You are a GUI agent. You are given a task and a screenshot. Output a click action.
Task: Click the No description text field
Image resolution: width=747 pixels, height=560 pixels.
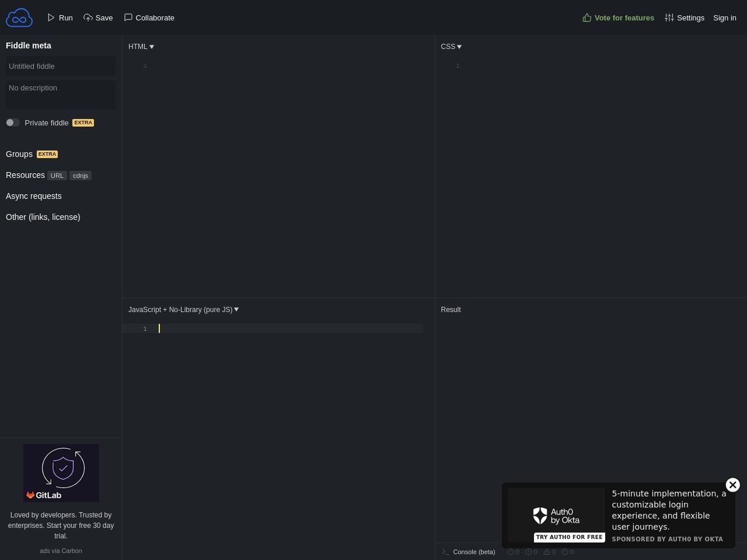[x=61, y=94]
